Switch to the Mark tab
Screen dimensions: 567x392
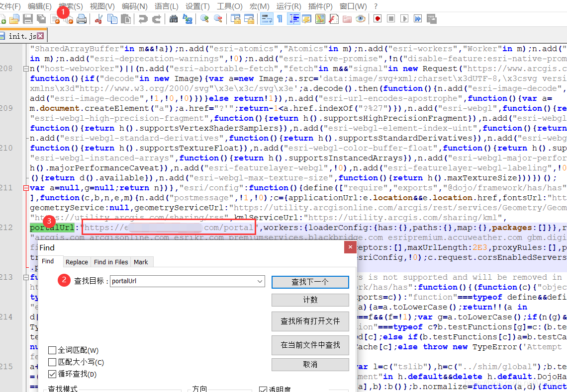(141, 262)
